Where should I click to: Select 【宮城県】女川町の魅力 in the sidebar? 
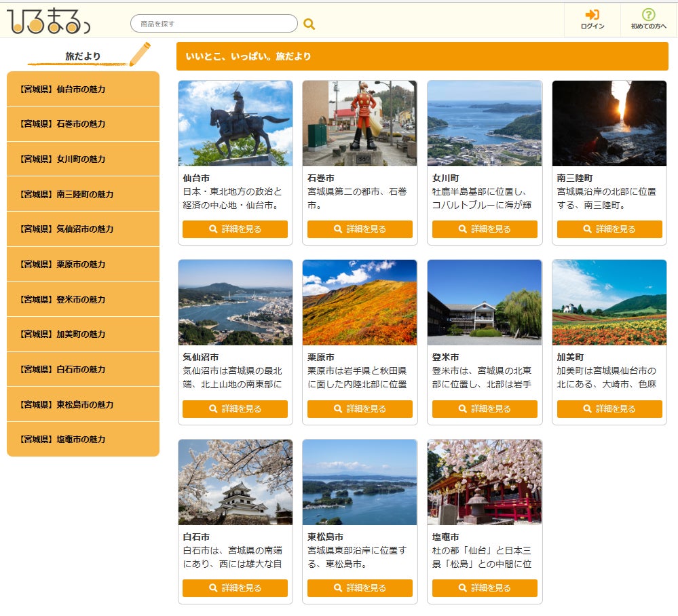(x=83, y=159)
